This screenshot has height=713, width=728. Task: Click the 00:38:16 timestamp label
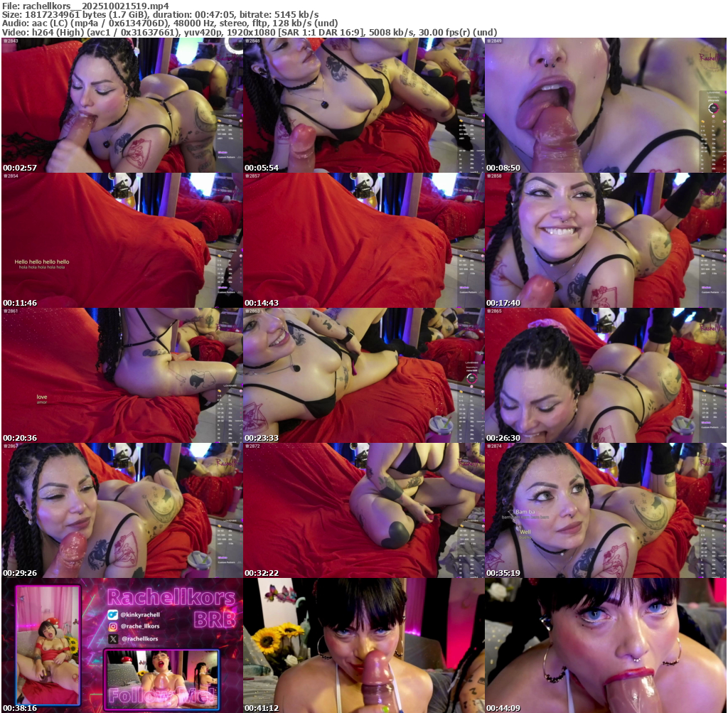click(20, 708)
